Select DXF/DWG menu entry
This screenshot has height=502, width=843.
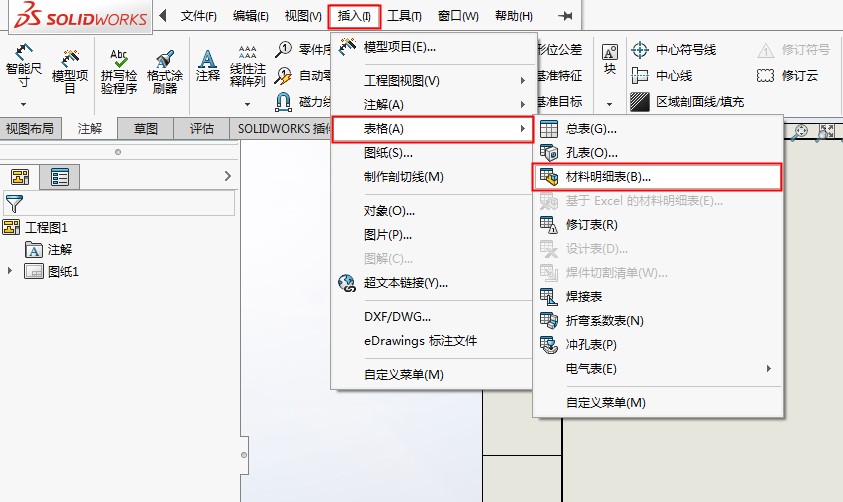(433, 317)
